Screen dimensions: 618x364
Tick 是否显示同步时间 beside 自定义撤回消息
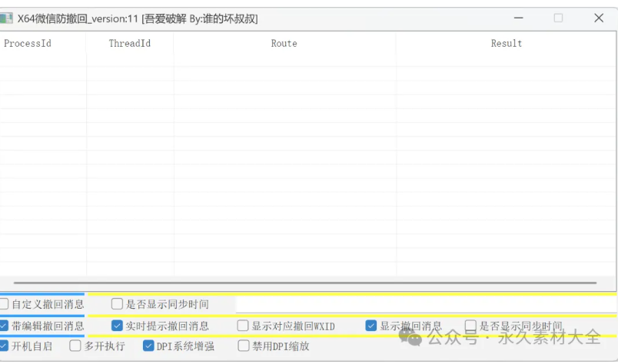click(117, 304)
